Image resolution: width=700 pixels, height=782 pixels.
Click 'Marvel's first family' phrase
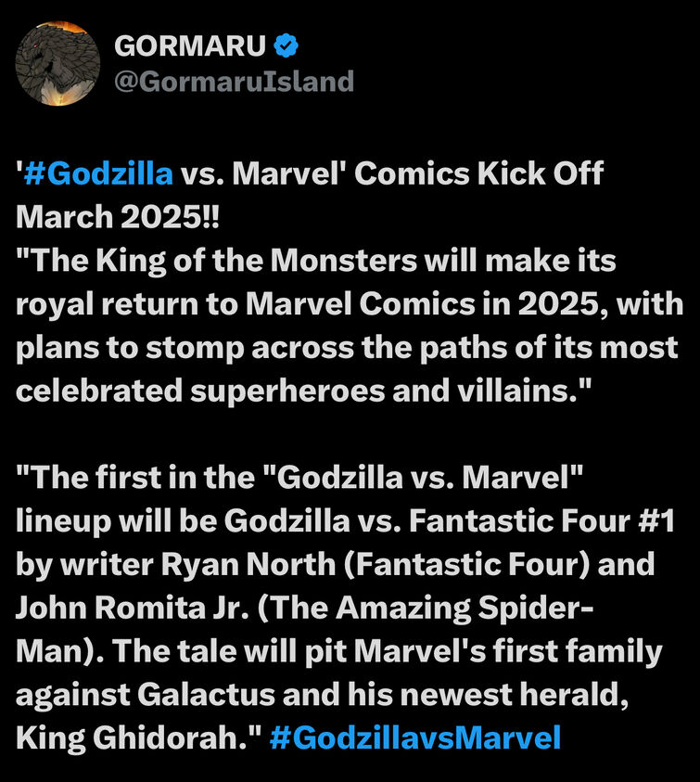(x=508, y=651)
